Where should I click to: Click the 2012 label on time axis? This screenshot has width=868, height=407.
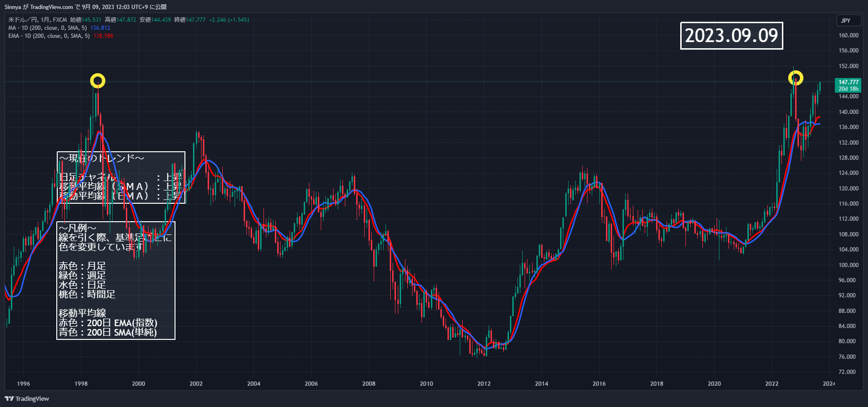click(x=484, y=384)
